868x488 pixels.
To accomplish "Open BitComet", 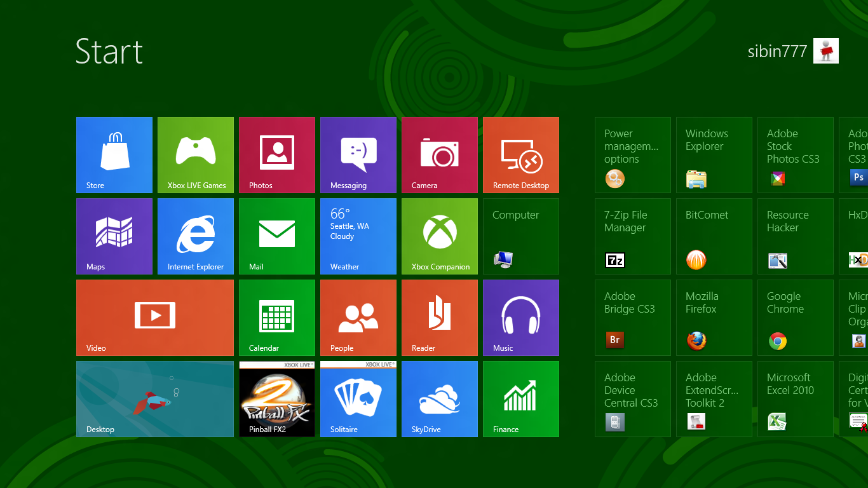I will click(714, 236).
